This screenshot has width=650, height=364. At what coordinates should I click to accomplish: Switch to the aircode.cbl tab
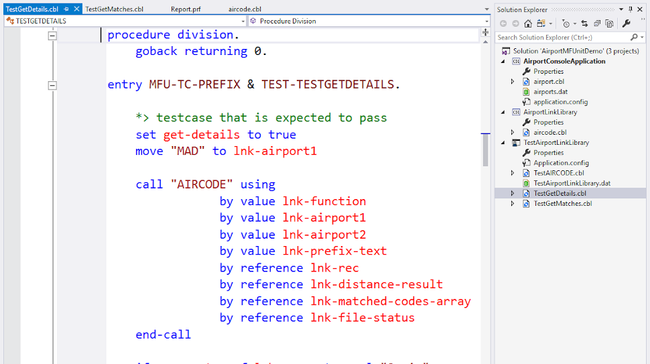coord(245,9)
